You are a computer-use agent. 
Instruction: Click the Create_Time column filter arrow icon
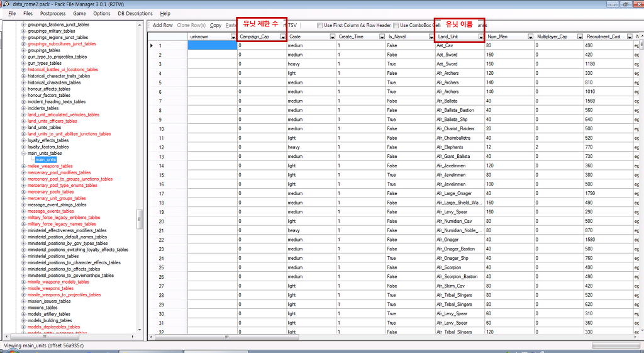(382, 37)
